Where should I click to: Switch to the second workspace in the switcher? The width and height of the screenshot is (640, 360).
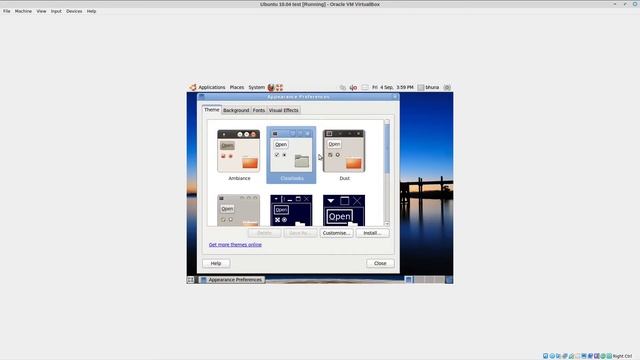coord(419,280)
